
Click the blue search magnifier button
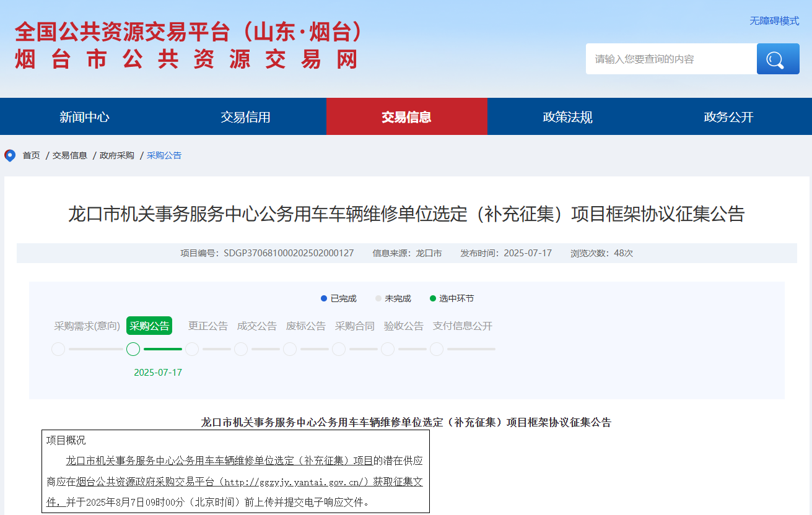(778, 59)
